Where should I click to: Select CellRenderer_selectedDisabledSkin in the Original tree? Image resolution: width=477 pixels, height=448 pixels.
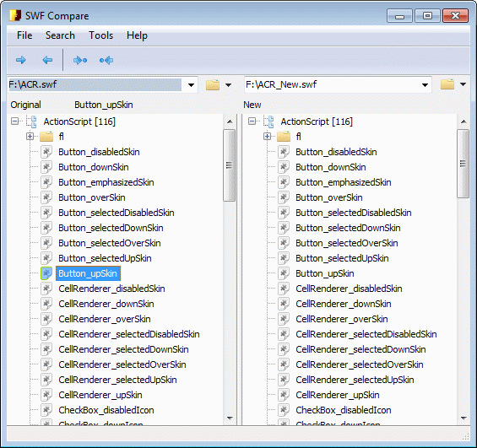129,334
